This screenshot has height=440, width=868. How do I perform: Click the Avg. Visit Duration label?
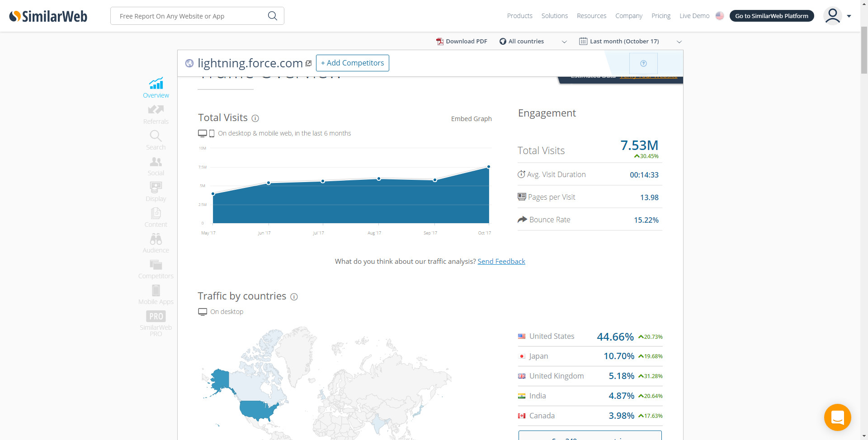556,174
